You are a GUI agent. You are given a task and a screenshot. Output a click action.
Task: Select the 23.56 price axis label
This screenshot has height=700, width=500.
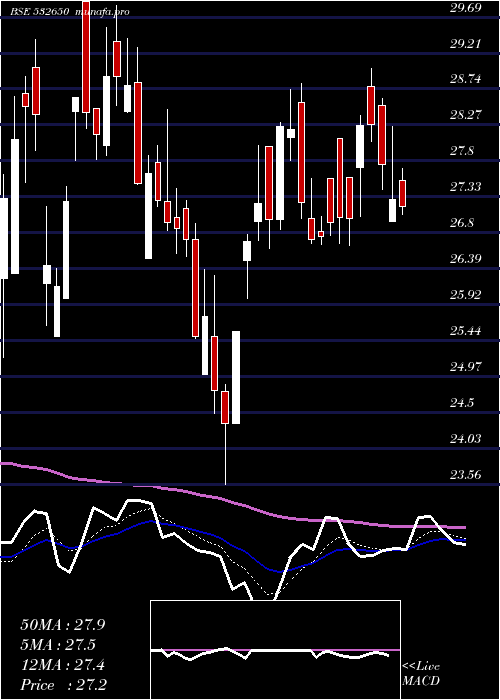(x=465, y=474)
